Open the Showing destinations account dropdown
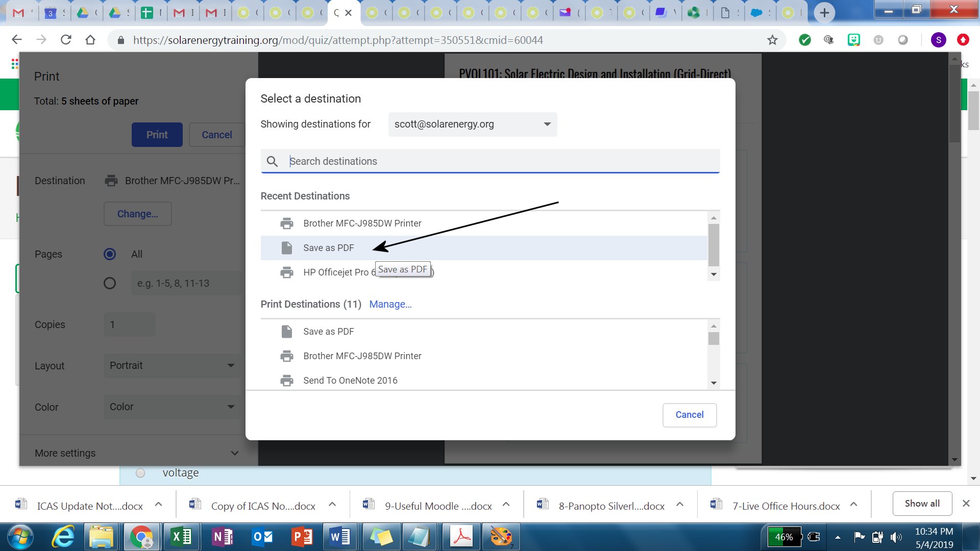Screen dimensions: 980x551 (472, 124)
